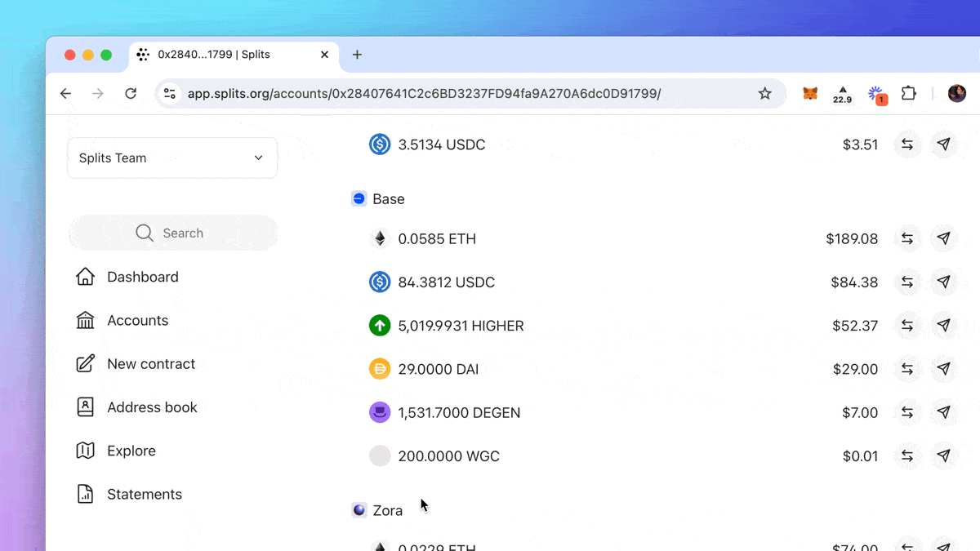Click the Zora network icon
The image size is (980, 551).
pos(359,510)
